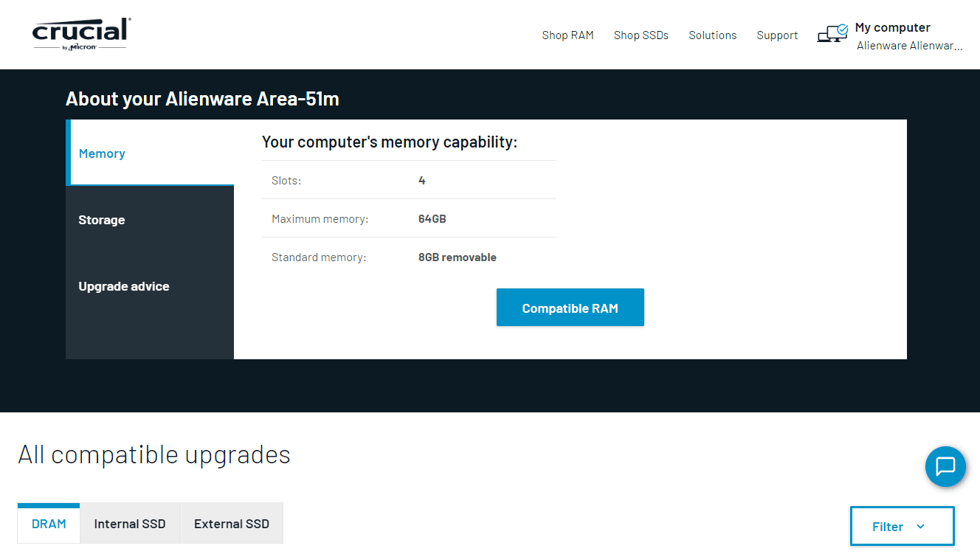Expand the Filter dropdown
980x554 pixels.
click(x=902, y=526)
